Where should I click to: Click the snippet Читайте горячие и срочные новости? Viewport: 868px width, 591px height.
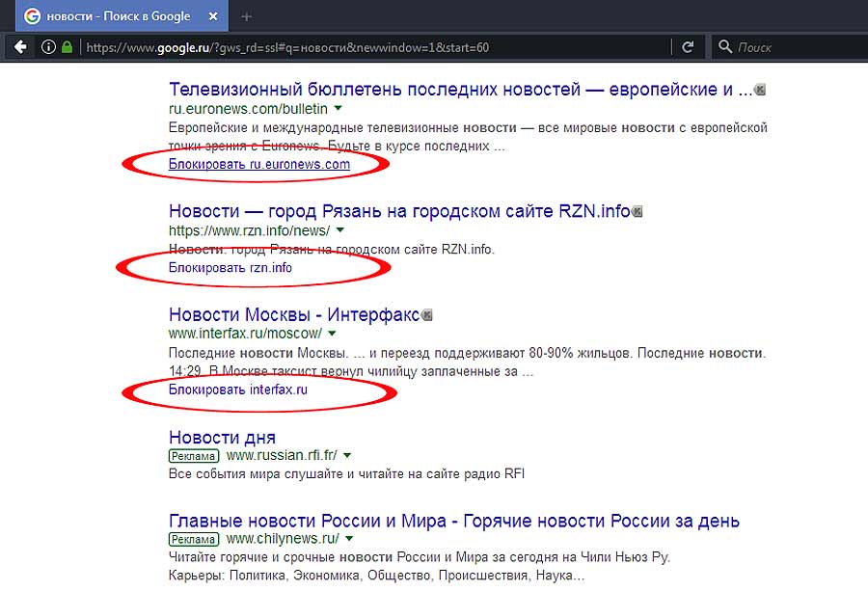tap(420, 556)
